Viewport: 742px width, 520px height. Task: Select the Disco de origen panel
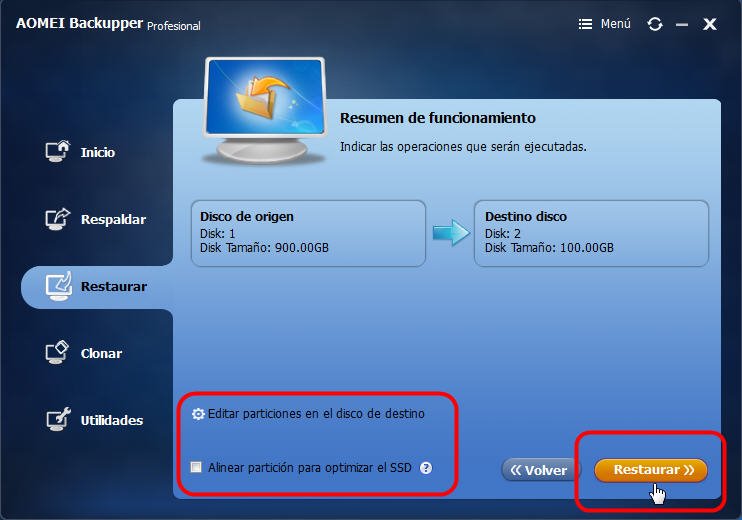pyautogui.click(x=308, y=233)
